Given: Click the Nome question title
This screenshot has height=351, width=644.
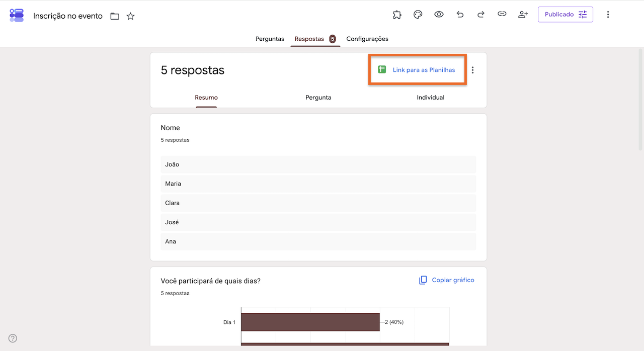Looking at the screenshot, I should click(x=171, y=128).
